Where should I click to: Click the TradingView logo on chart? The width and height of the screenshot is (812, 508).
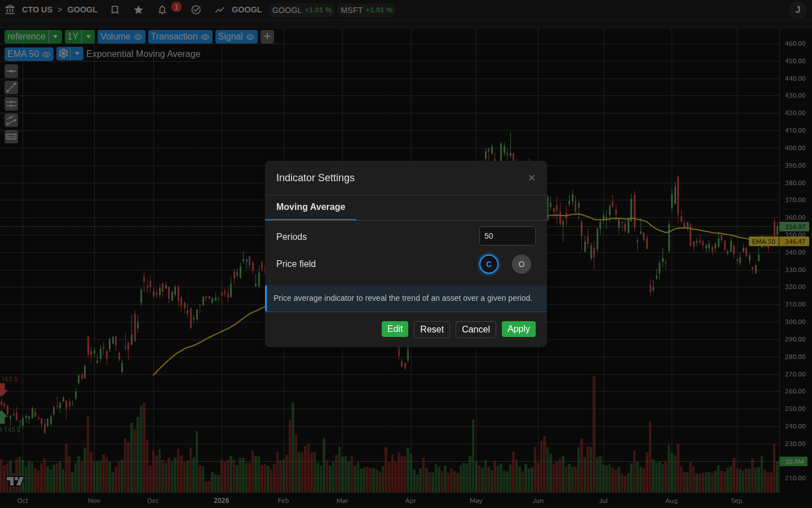[x=15, y=481]
